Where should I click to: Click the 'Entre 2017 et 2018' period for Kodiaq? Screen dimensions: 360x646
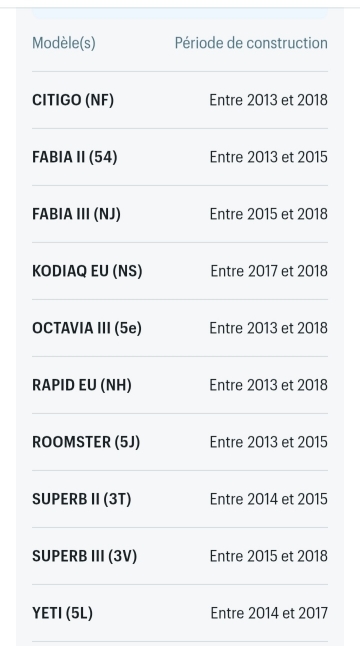pos(269,271)
